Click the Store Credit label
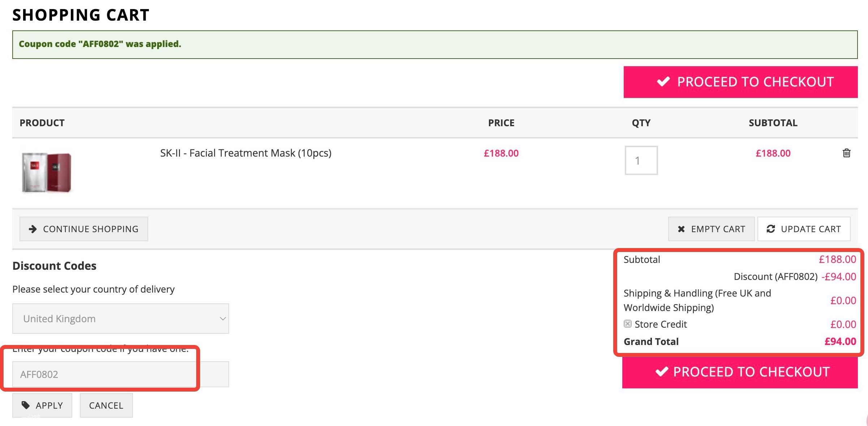868x426 pixels. pyautogui.click(x=661, y=324)
